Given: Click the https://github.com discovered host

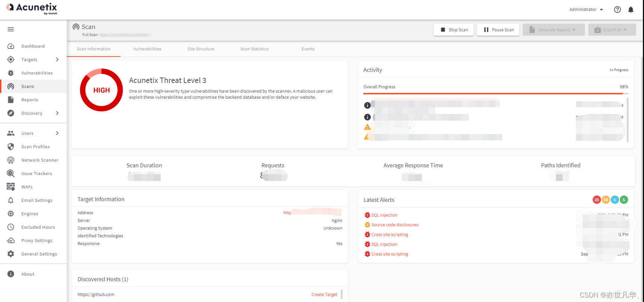Looking at the screenshot, I should coord(96,295).
